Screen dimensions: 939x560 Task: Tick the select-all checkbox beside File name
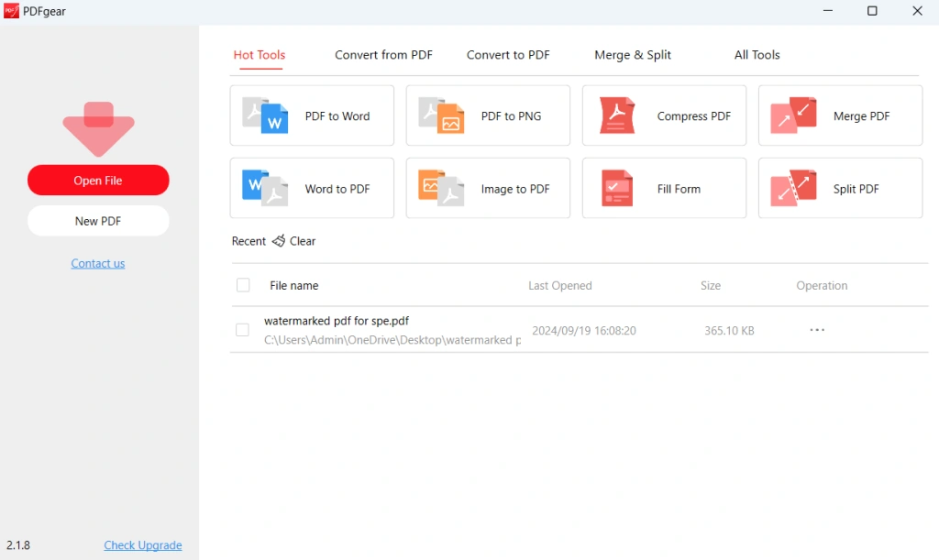tap(243, 285)
